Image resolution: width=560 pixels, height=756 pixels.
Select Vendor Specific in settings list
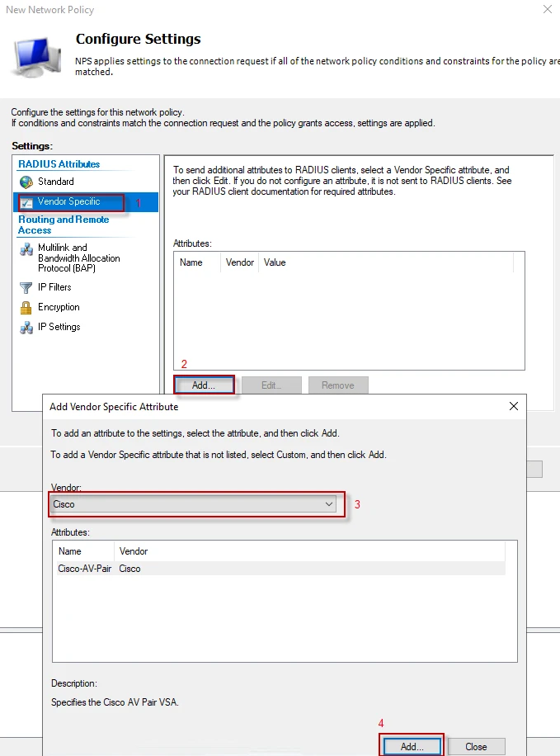[x=69, y=201]
